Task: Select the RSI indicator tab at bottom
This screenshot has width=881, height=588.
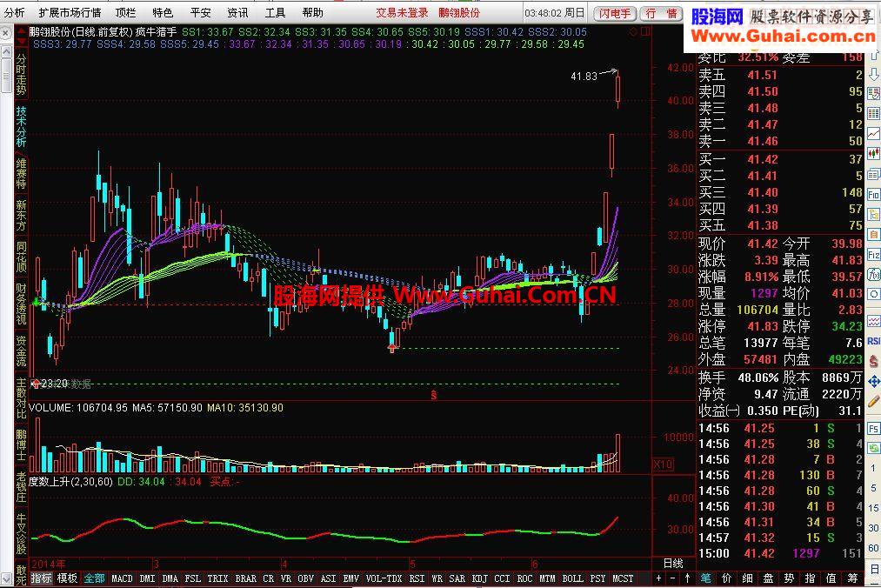Action: click(417, 578)
